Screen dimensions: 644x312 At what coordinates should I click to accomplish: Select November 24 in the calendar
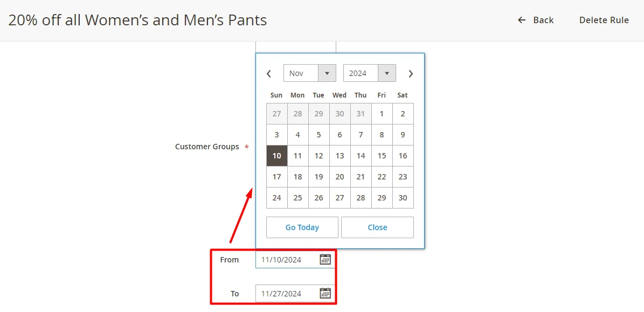click(276, 198)
